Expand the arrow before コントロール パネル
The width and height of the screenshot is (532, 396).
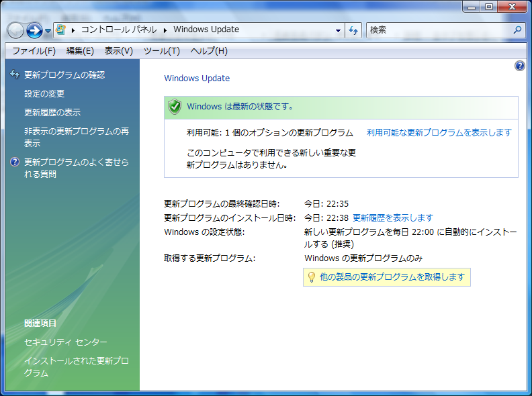pyautogui.click(x=73, y=30)
